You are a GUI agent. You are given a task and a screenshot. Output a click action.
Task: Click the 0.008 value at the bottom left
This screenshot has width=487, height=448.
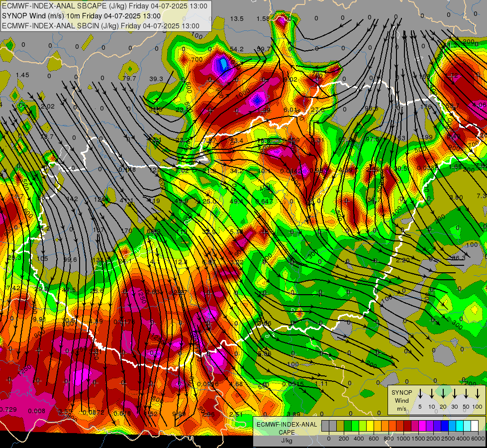point(37,411)
